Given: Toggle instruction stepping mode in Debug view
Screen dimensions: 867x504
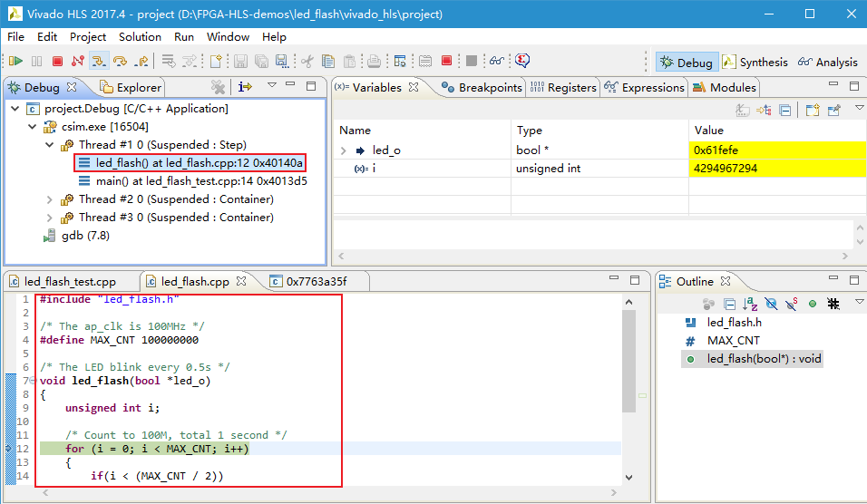Looking at the screenshot, I should click(245, 87).
